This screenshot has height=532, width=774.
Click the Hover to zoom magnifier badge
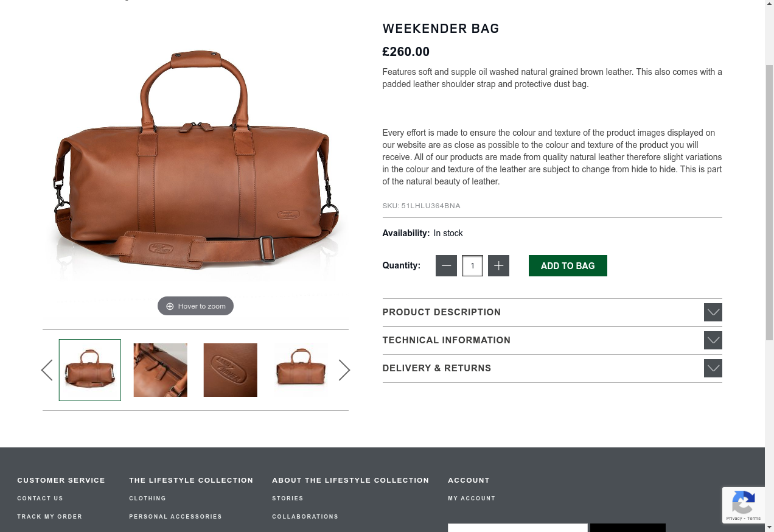(x=195, y=306)
